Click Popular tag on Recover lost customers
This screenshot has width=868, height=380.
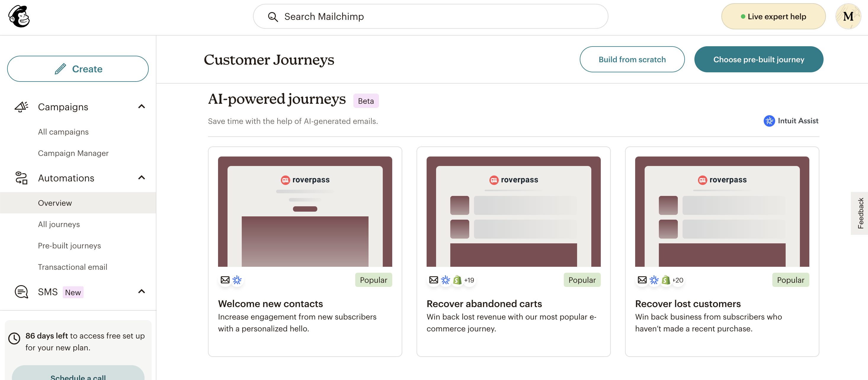click(x=790, y=280)
